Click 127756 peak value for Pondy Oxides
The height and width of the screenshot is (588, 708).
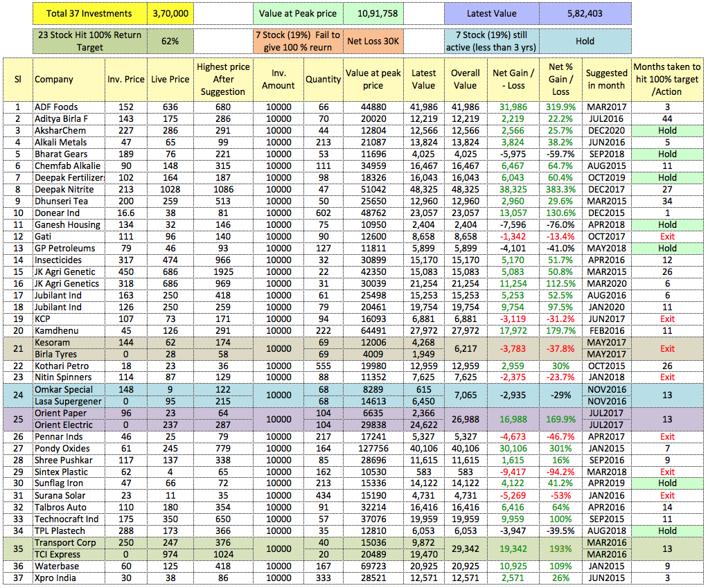pyautogui.click(x=373, y=449)
